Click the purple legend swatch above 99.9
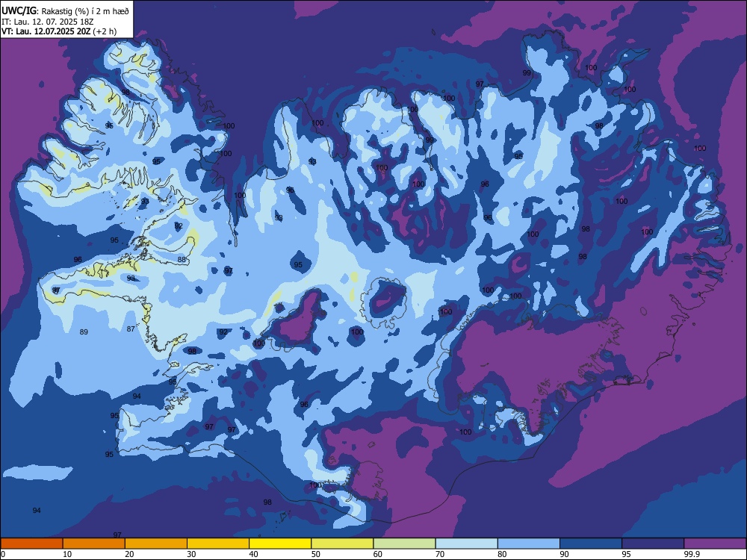The width and height of the screenshot is (747, 560). coord(715,544)
